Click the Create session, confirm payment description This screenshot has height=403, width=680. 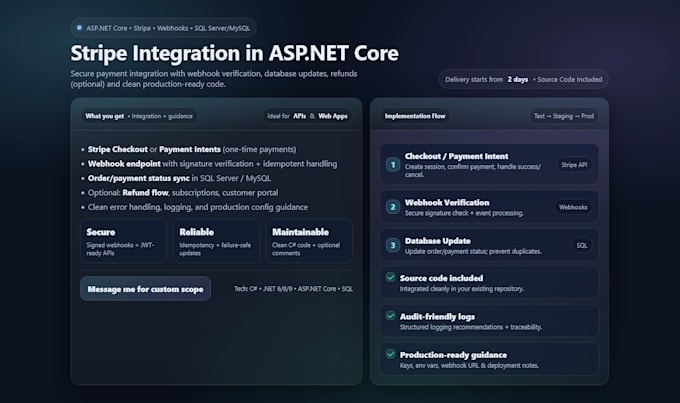pyautogui.click(x=472, y=170)
